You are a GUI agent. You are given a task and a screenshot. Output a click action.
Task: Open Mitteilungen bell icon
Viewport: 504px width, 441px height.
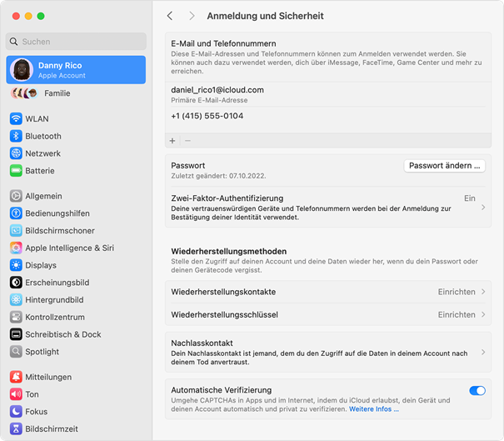(x=16, y=377)
